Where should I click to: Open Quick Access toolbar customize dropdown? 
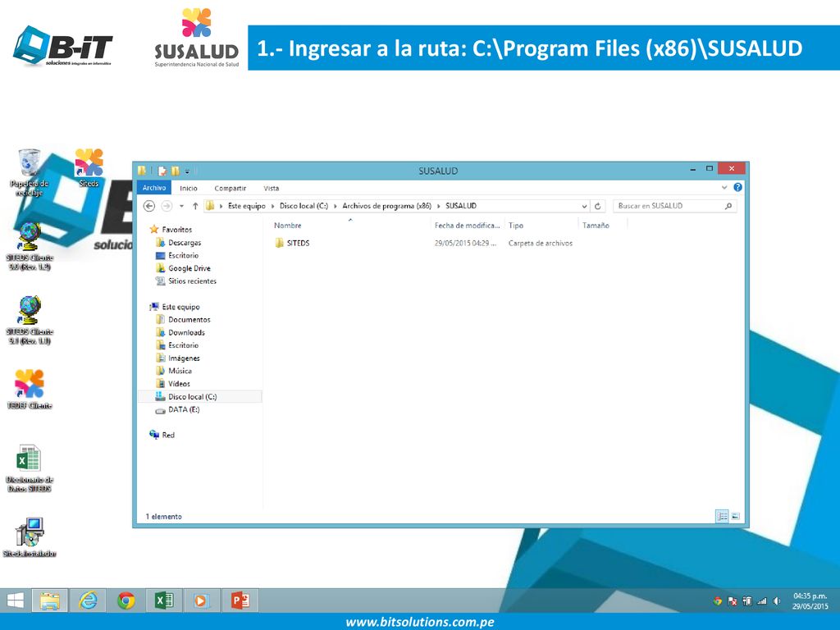coord(188,171)
